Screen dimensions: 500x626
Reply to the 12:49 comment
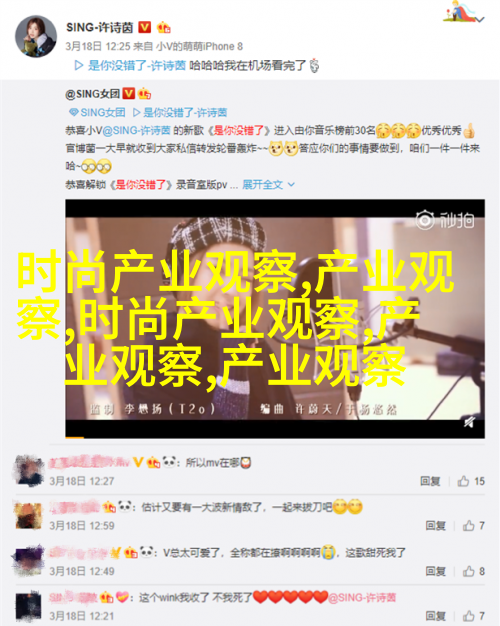(x=435, y=571)
